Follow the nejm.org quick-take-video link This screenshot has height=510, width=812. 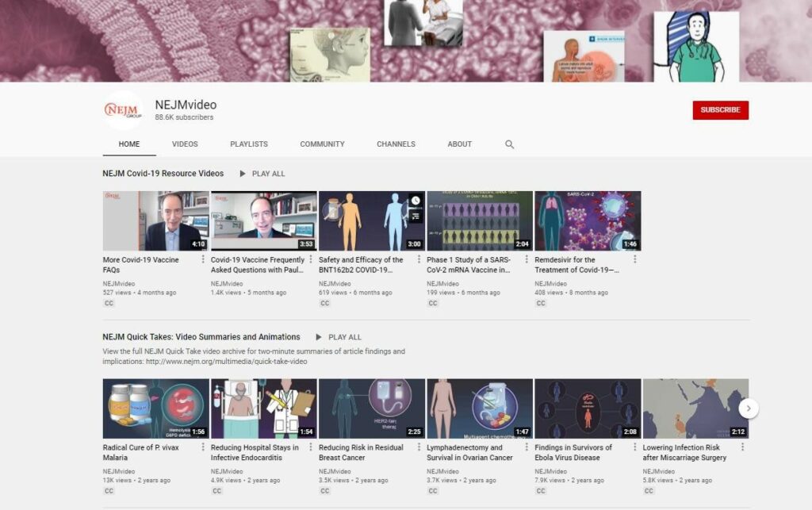point(226,362)
